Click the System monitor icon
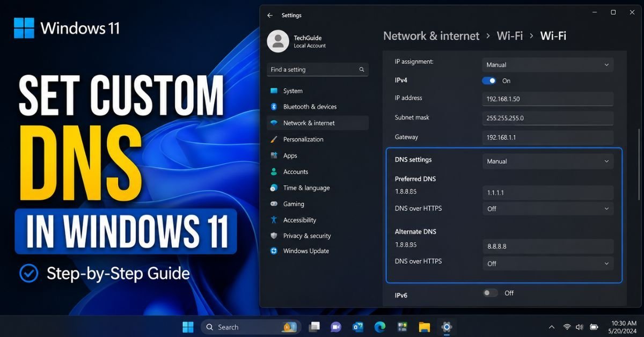The height and width of the screenshot is (337, 644). pos(274,91)
